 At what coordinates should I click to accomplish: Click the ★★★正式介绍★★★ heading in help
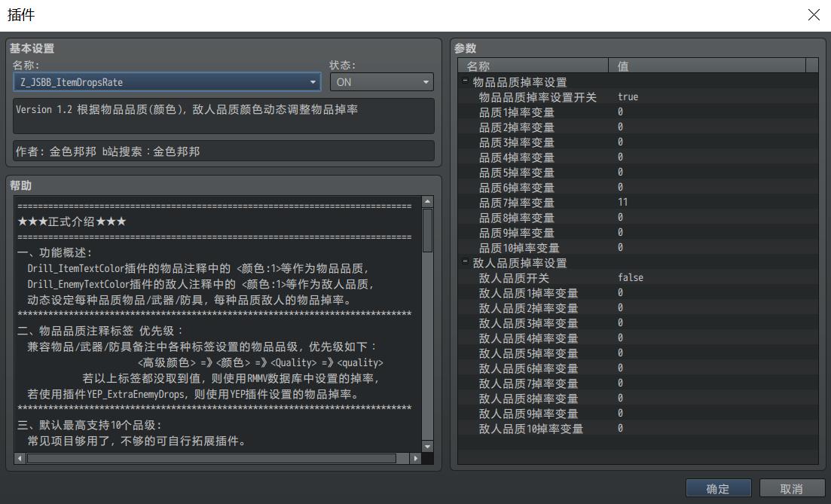click(x=72, y=221)
